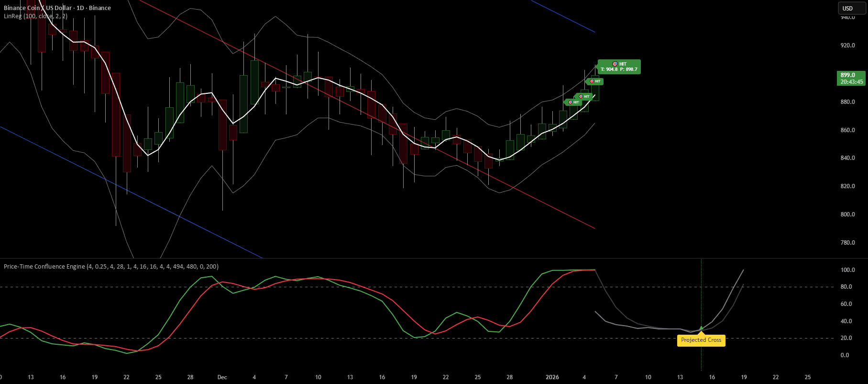Click the target icon in the large HIT label
Viewport: 868px width, 384px height.
[x=615, y=64]
